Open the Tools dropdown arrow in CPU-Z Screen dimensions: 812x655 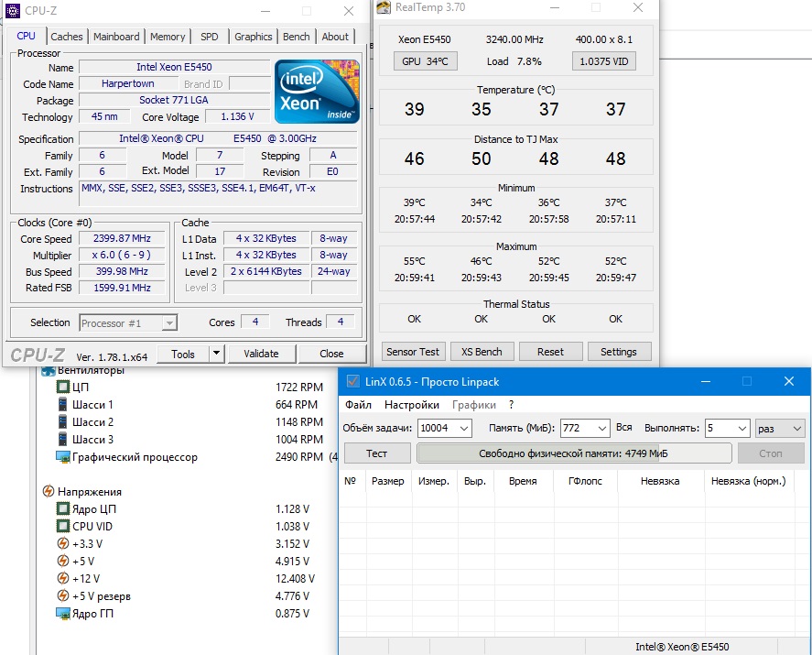(216, 354)
